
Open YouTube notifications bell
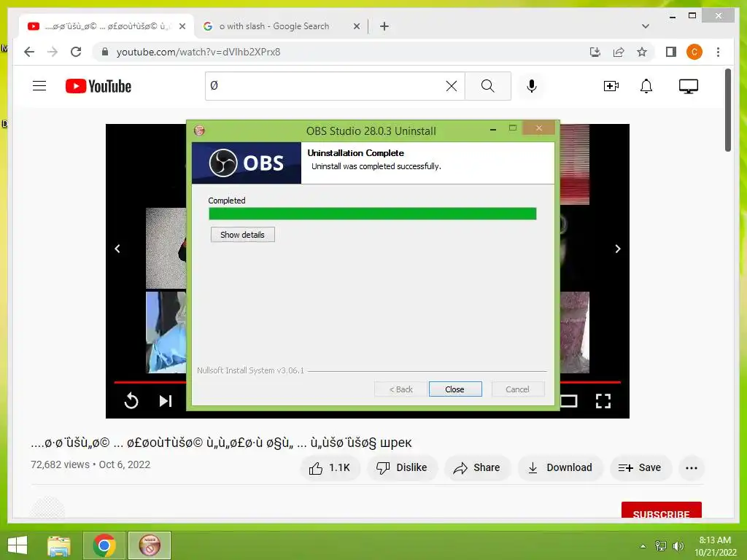(x=646, y=86)
